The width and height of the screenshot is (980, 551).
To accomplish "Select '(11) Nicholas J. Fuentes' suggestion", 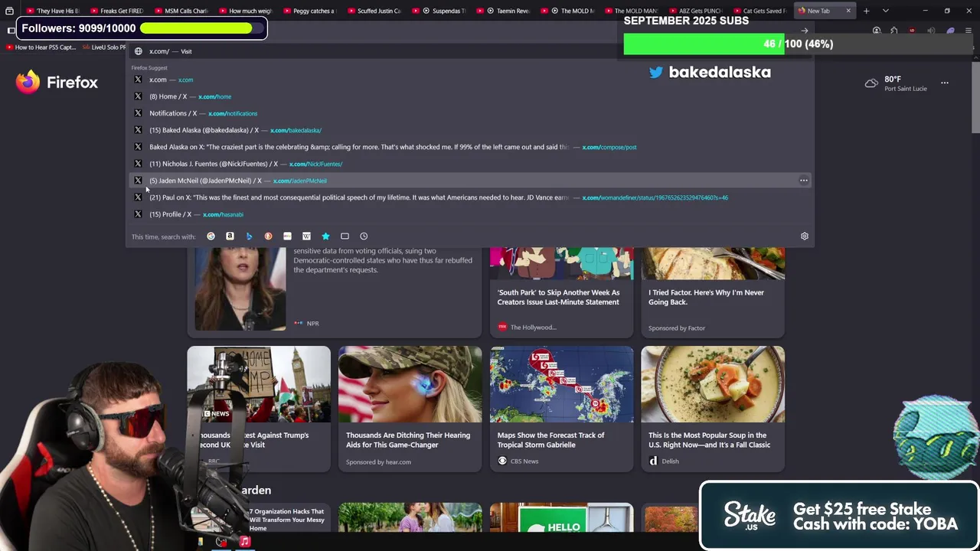I will pyautogui.click(x=471, y=164).
